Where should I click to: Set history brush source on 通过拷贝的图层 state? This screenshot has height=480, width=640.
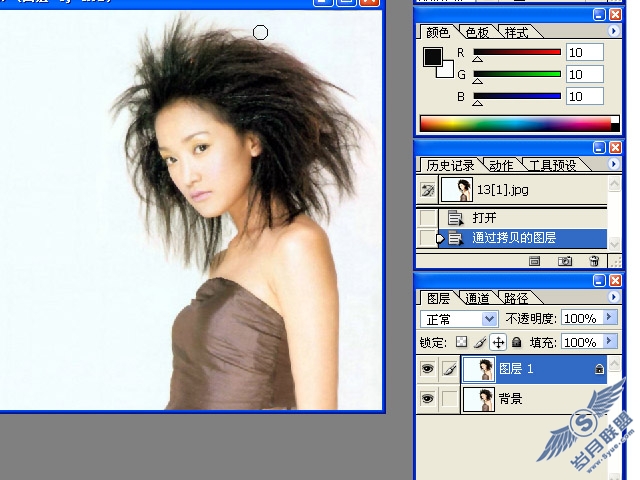[427, 238]
